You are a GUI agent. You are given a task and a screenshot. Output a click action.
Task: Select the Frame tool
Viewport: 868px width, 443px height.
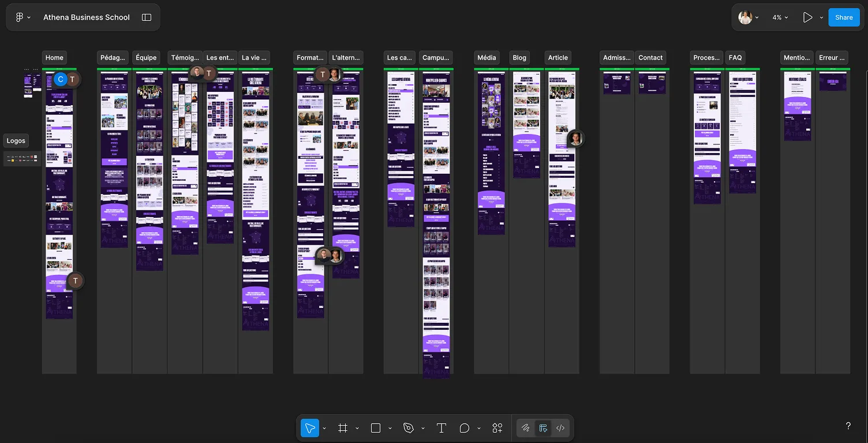click(343, 428)
